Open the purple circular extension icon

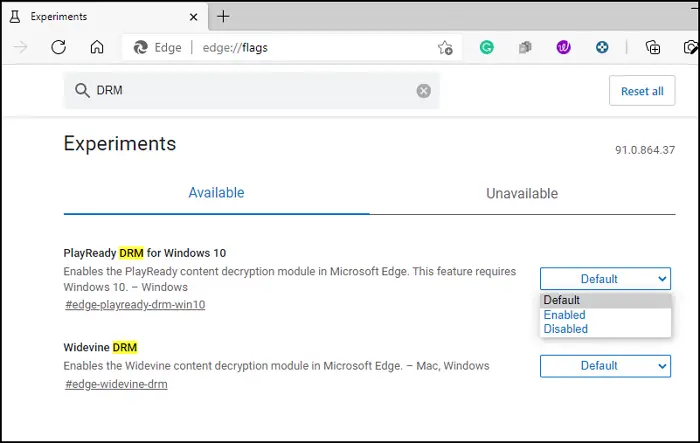(x=563, y=47)
